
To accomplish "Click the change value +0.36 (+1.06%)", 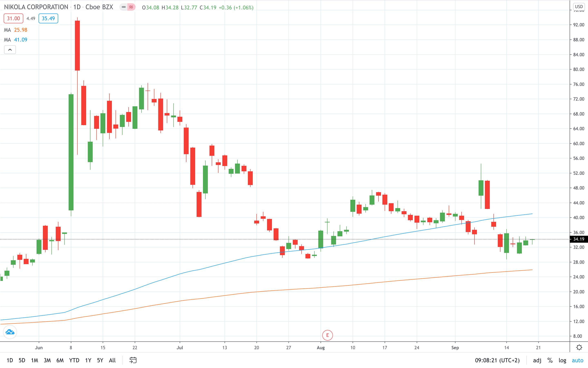I will click(236, 8).
